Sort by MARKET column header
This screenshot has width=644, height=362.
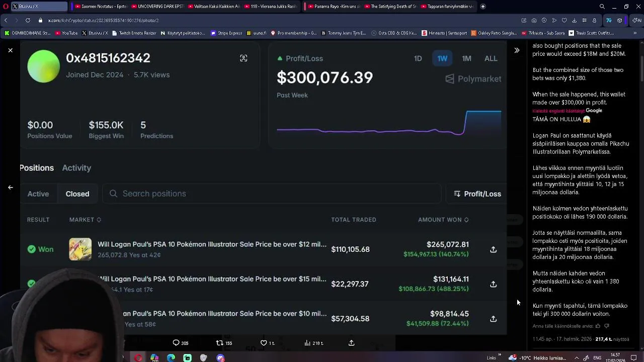(85, 220)
